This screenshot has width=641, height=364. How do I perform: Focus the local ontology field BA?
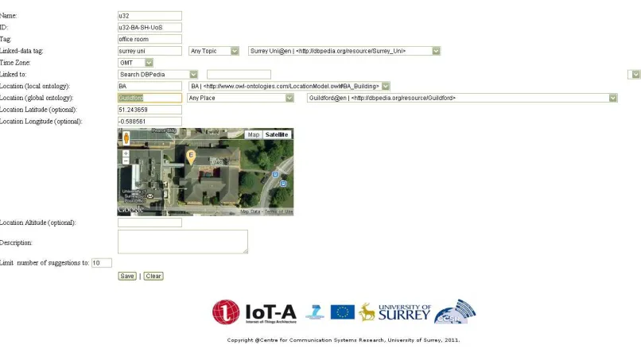pyautogui.click(x=150, y=86)
